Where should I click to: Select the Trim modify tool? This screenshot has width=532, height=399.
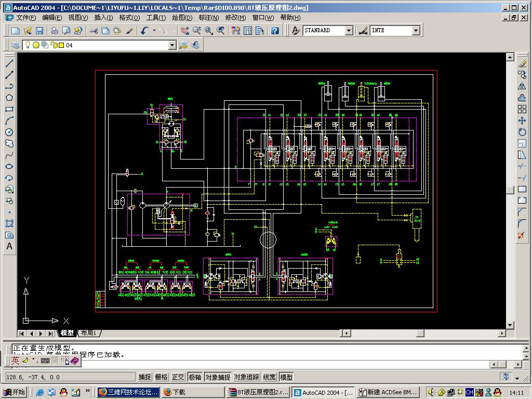click(522, 166)
